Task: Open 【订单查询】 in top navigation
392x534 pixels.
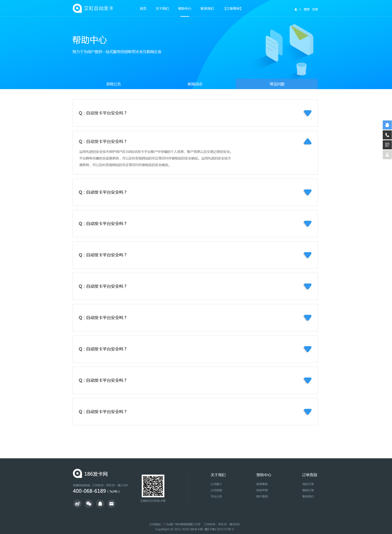Action: 233,8
